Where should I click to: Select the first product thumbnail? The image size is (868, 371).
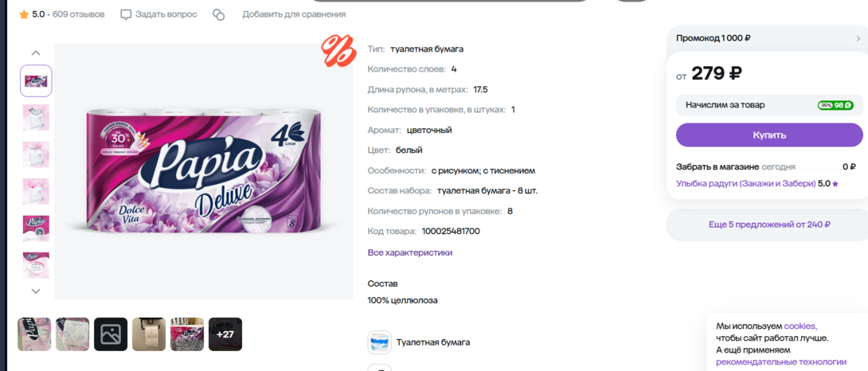tap(36, 81)
